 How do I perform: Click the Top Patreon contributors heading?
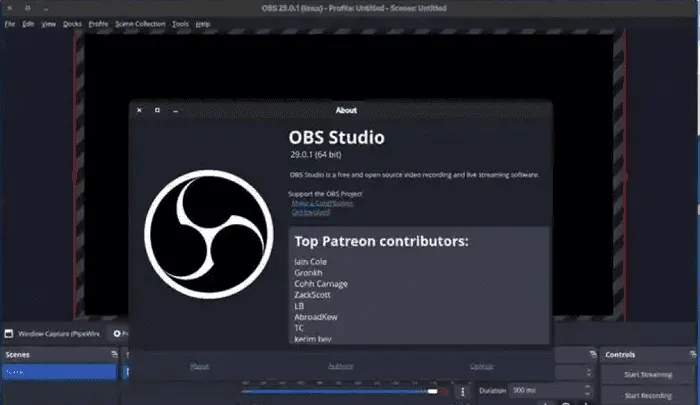pos(381,241)
